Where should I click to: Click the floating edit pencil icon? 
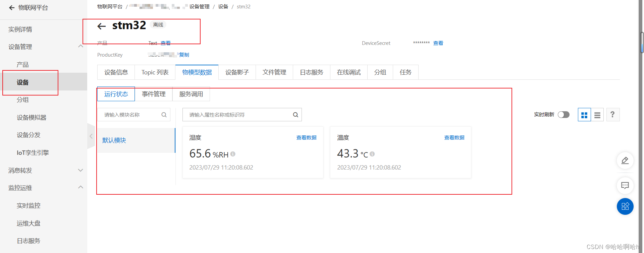click(625, 161)
